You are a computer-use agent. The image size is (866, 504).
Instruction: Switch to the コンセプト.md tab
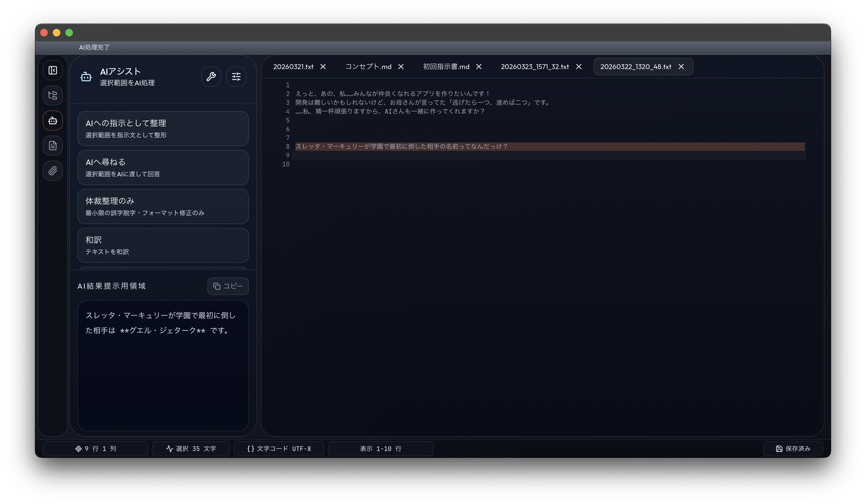click(368, 67)
